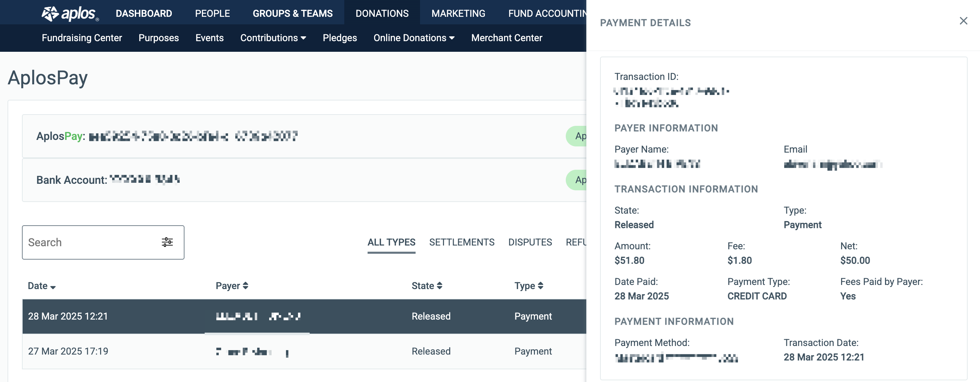Open Pledges page
The image size is (980, 382).
[x=340, y=38]
